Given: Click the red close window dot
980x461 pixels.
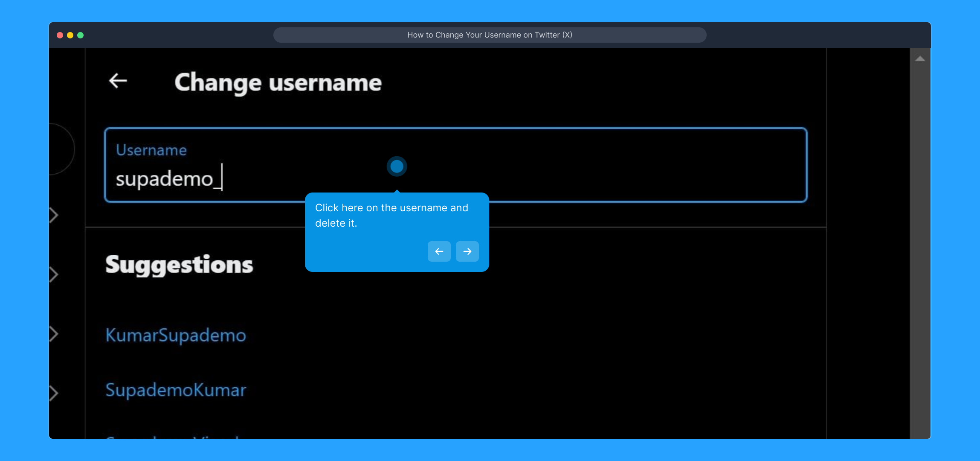Looking at the screenshot, I should pos(60,35).
